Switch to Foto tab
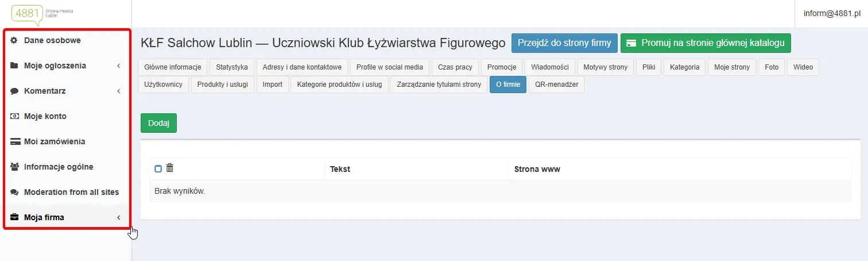868x261 pixels. coord(772,67)
